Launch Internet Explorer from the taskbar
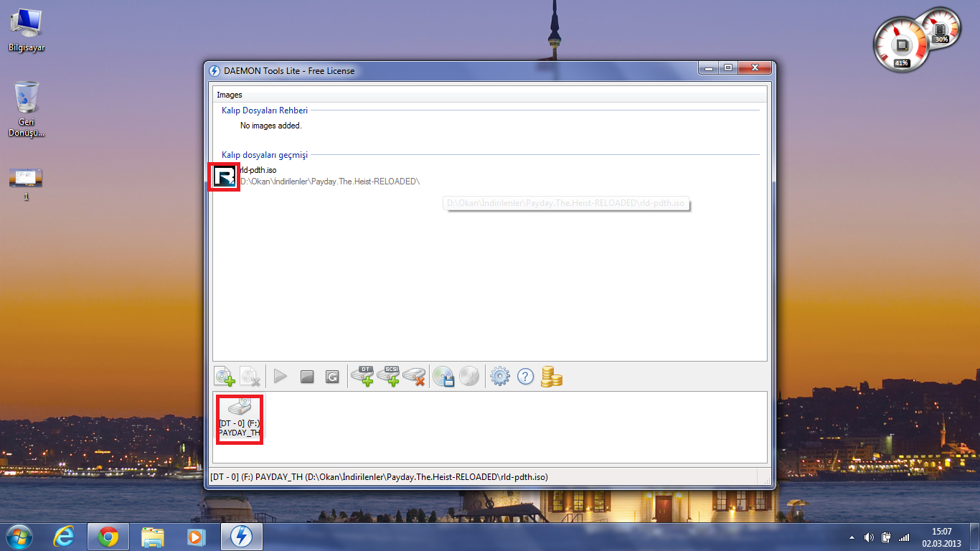Viewport: 980px width, 551px height. click(x=65, y=537)
